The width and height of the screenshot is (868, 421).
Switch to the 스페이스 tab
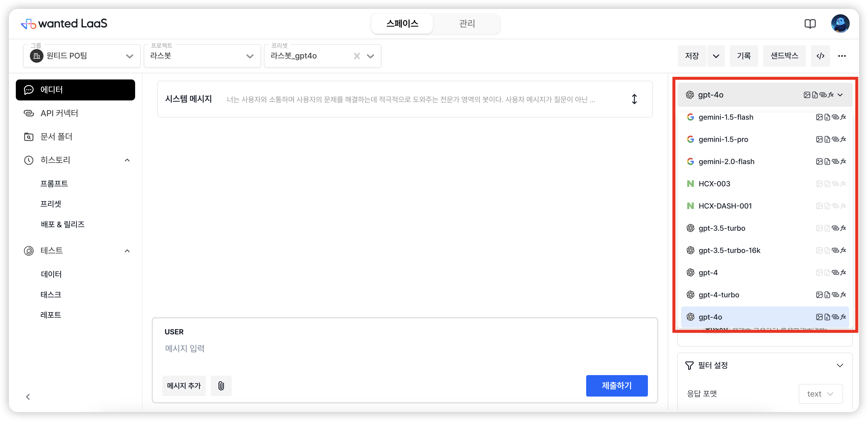tap(402, 23)
